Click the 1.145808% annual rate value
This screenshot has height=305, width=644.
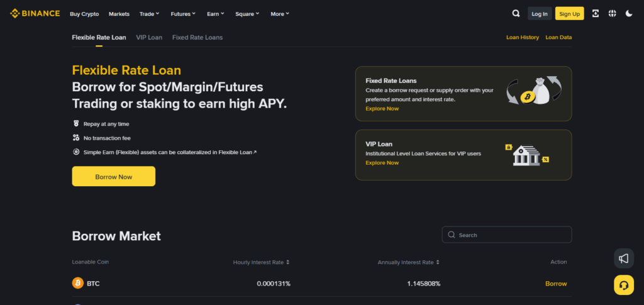pos(424,284)
